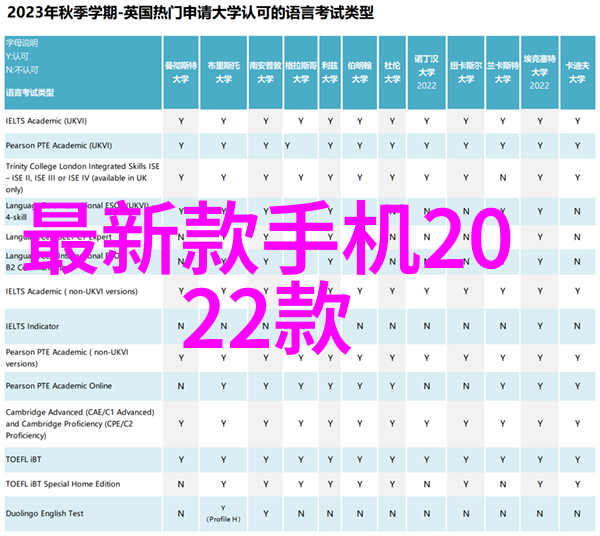Screen dimensions: 600x536
Task: Click the 'Y:认可' legend line
Action: pos(17,57)
